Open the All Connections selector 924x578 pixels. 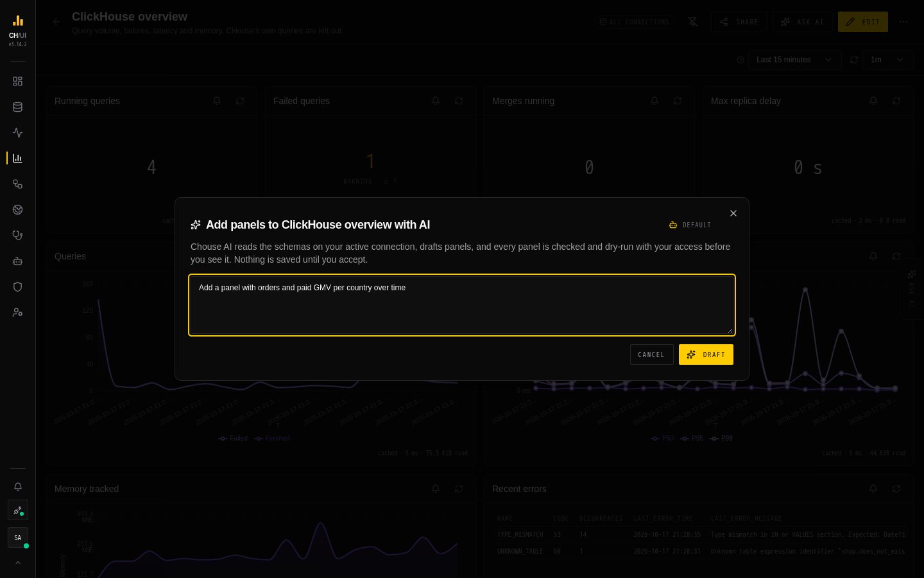pyautogui.click(x=634, y=22)
